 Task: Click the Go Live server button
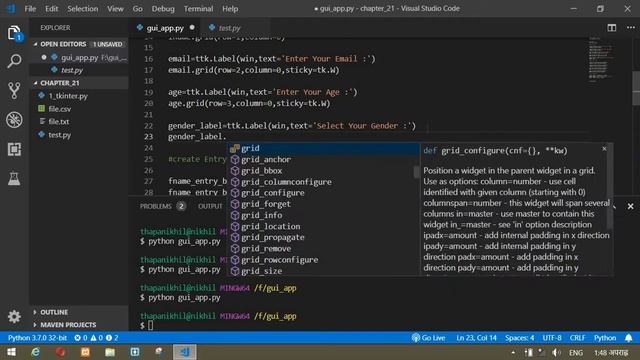(428, 338)
